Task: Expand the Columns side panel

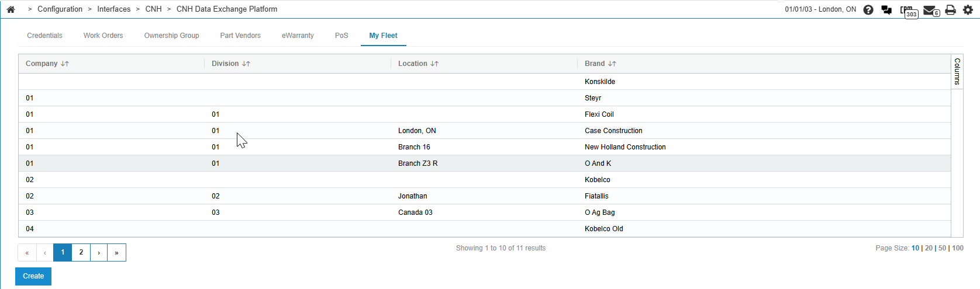Action: click(x=957, y=72)
